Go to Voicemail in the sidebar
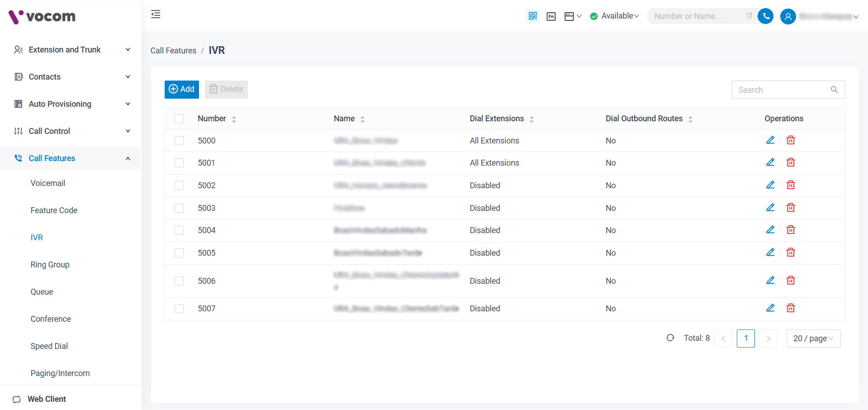This screenshot has width=868, height=410. point(48,183)
